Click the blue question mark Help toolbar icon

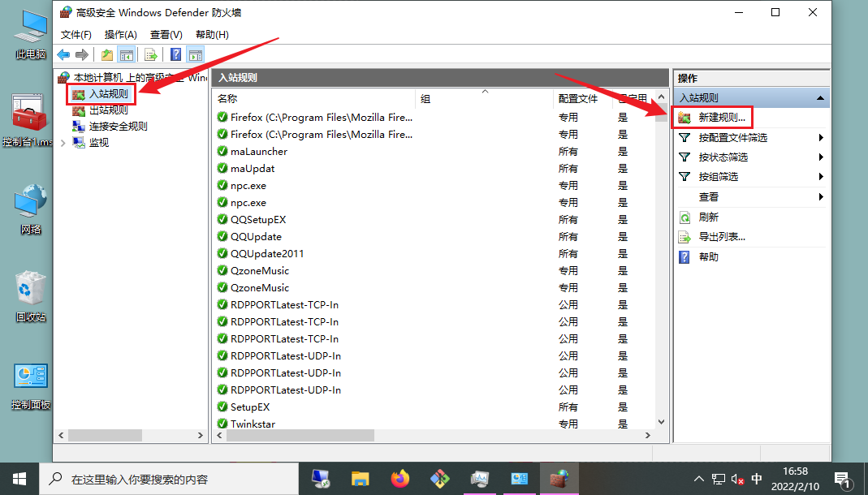coord(175,54)
